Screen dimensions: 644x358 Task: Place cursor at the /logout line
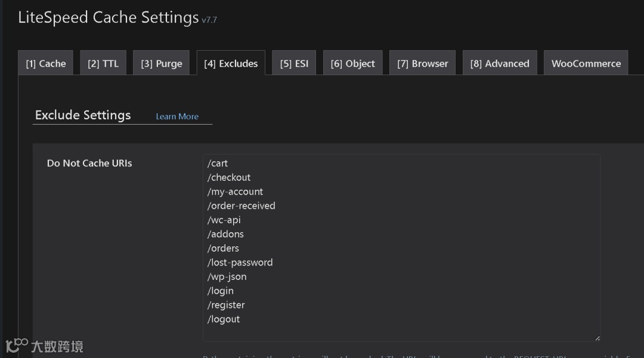pyautogui.click(x=224, y=319)
